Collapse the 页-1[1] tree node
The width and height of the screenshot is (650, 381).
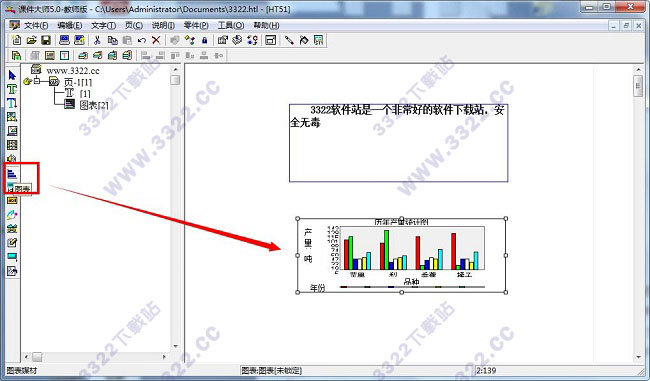click(x=37, y=81)
